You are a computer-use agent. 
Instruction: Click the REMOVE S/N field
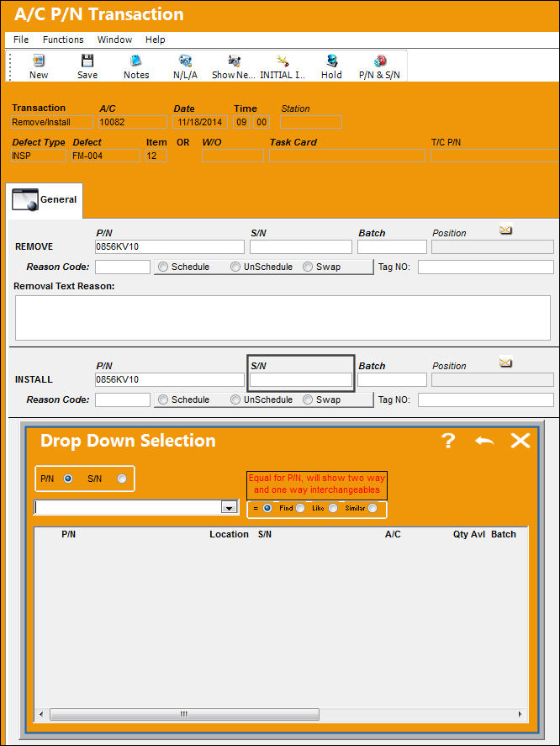click(x=301, y=246)
